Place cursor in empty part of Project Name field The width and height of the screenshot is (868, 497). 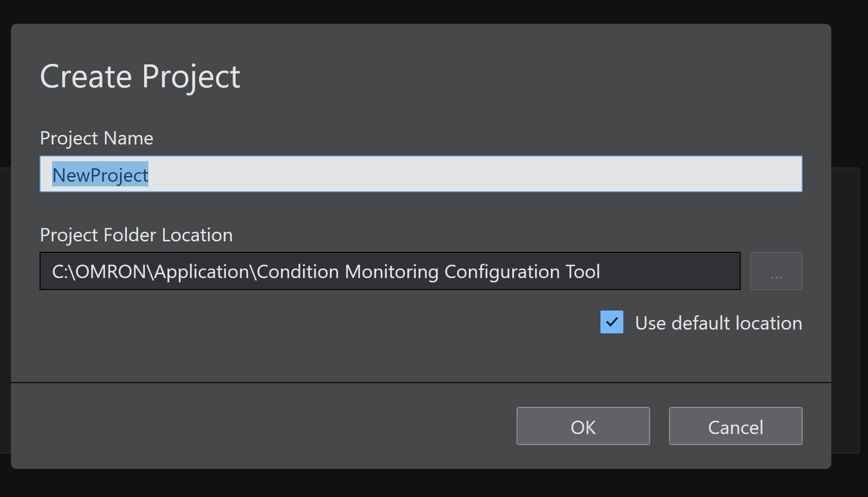(477, 174)
